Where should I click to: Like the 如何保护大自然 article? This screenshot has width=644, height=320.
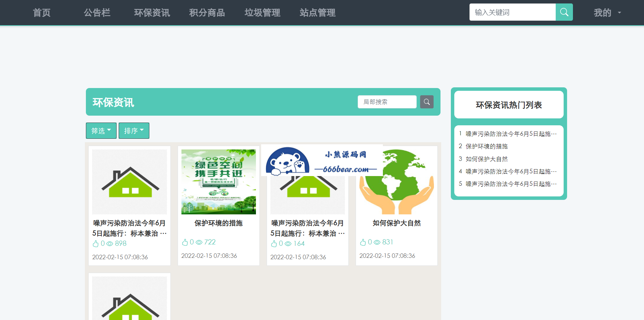coord(363,242)
